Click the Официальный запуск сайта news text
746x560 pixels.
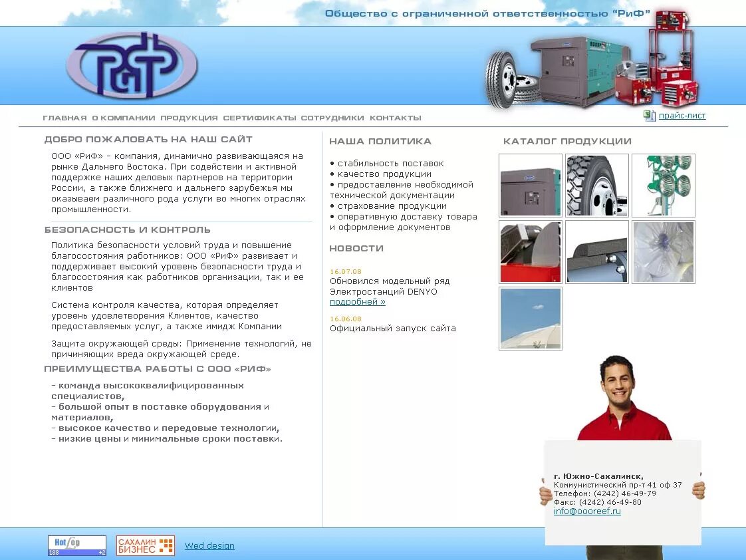pos(392,329)
